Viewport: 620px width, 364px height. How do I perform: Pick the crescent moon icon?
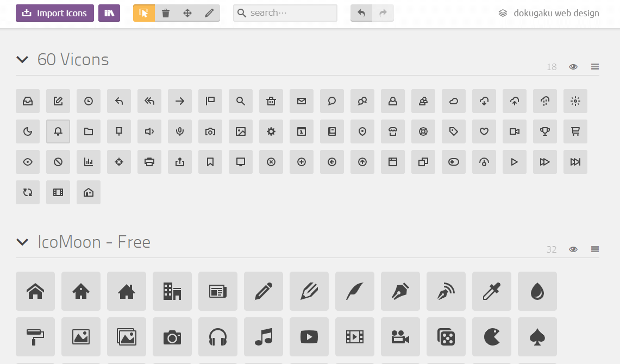[x=28, y=131]
